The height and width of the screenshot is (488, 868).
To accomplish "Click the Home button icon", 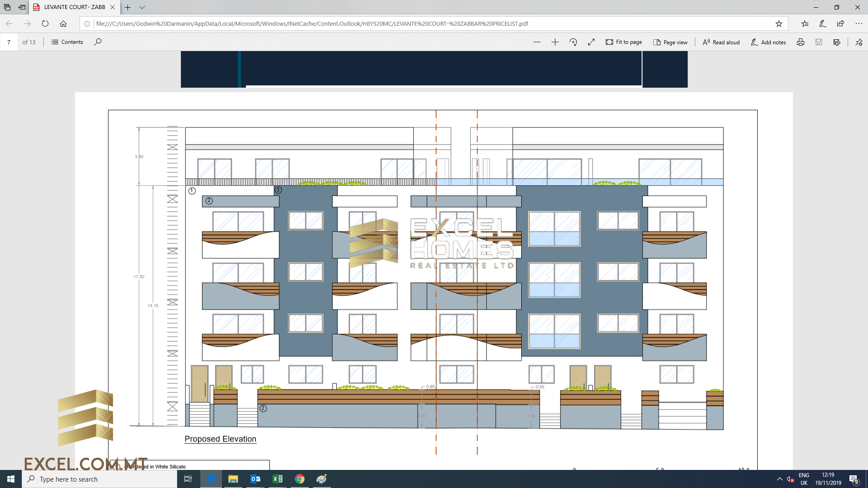I will [x=64, y=23].
